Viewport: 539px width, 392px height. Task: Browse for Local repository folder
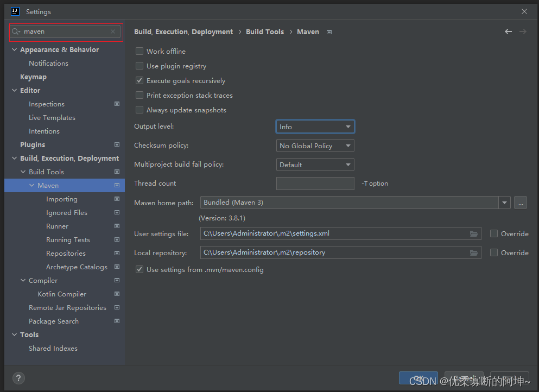pyautogui.click(x=474, y=253)
